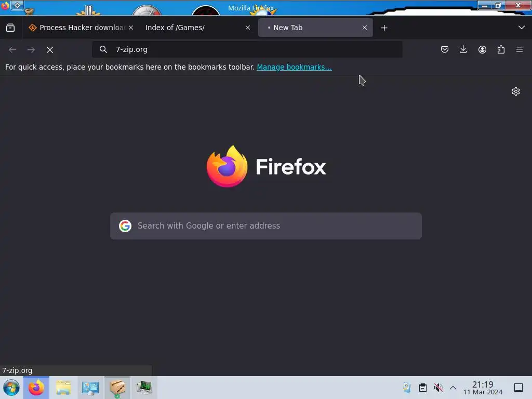Open the Firefox application hamburger menu
532x399 pixels.
[520, 49]
